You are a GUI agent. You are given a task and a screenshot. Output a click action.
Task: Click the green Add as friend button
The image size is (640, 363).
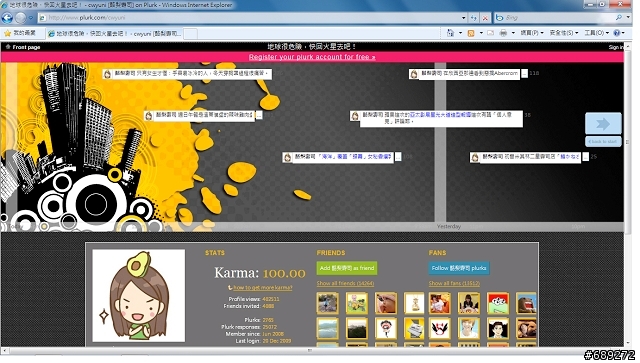[347, 268]
